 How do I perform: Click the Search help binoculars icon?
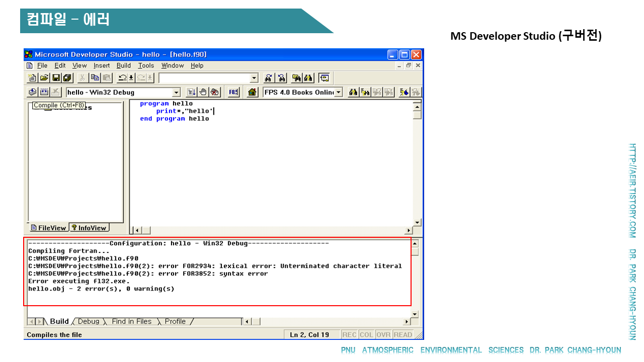[309, 78]
